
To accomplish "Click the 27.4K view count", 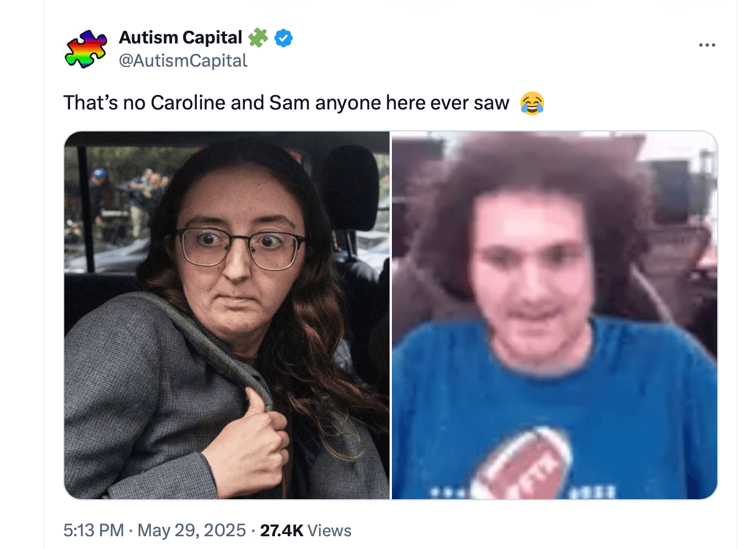I will 282,530.
